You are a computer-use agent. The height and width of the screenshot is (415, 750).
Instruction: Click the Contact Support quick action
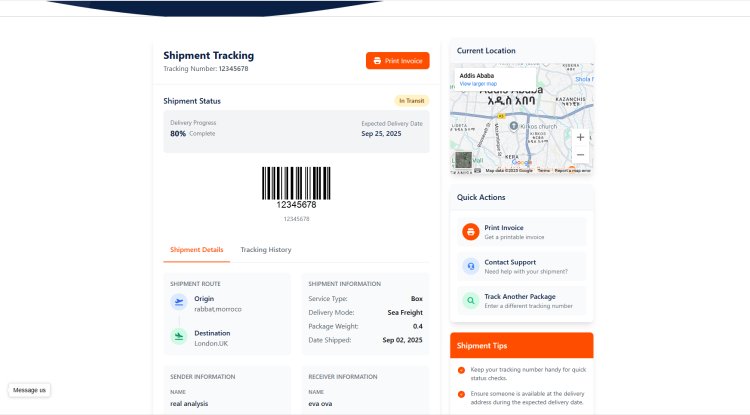(522, 266)
